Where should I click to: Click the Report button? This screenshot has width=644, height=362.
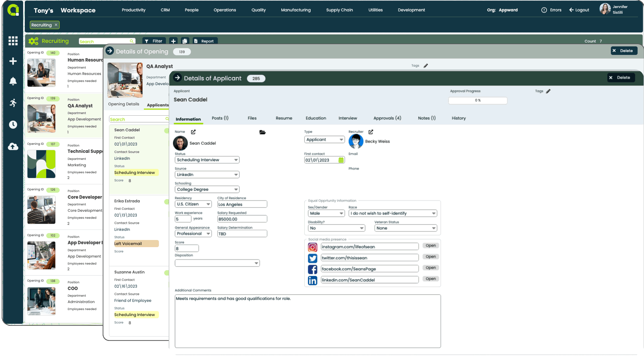coord(205,41)
